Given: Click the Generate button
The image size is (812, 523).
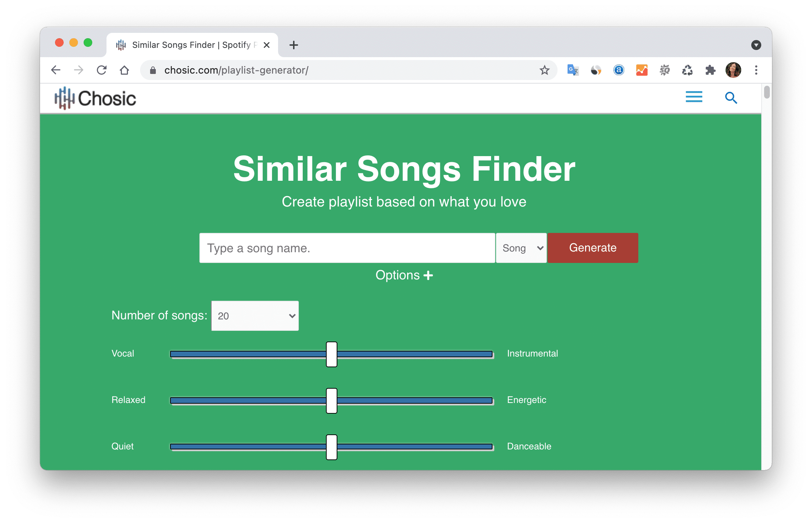Looking at the screenshot, I should pyautogui.click(x=593, y=248).
